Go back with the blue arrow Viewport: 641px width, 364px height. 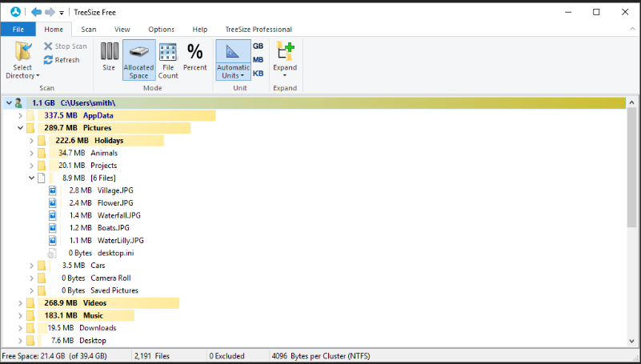tap(36, 12)
